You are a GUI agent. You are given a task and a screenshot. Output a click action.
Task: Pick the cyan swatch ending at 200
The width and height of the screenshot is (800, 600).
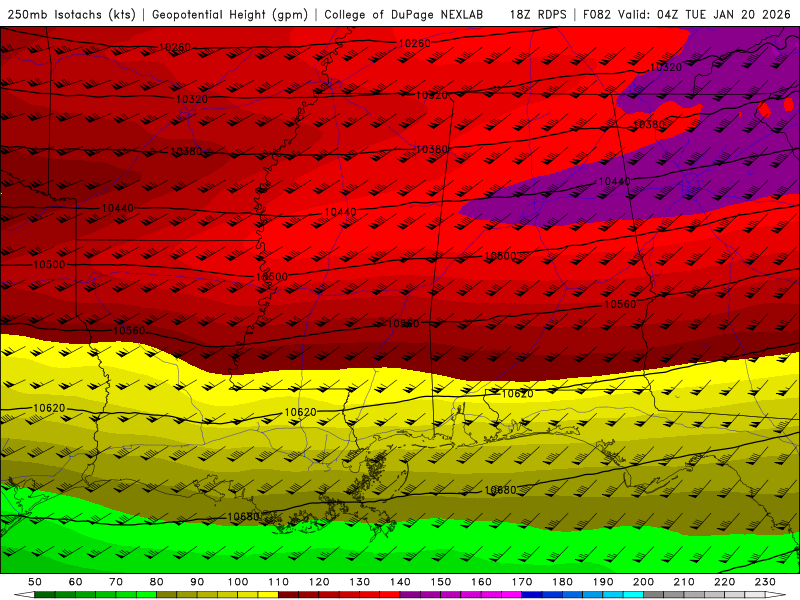pos(634,595)
